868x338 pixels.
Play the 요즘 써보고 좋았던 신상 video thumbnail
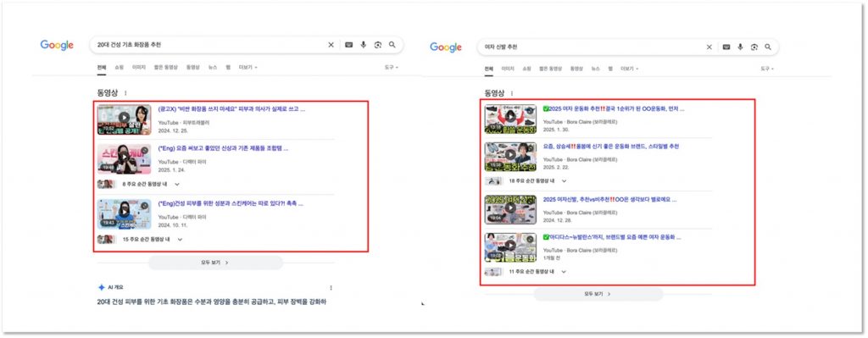click(x=124, y=158)
